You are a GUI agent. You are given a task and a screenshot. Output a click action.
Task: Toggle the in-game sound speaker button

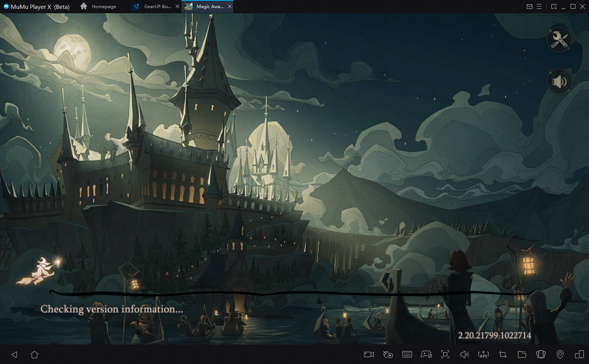tap(559, 82)
